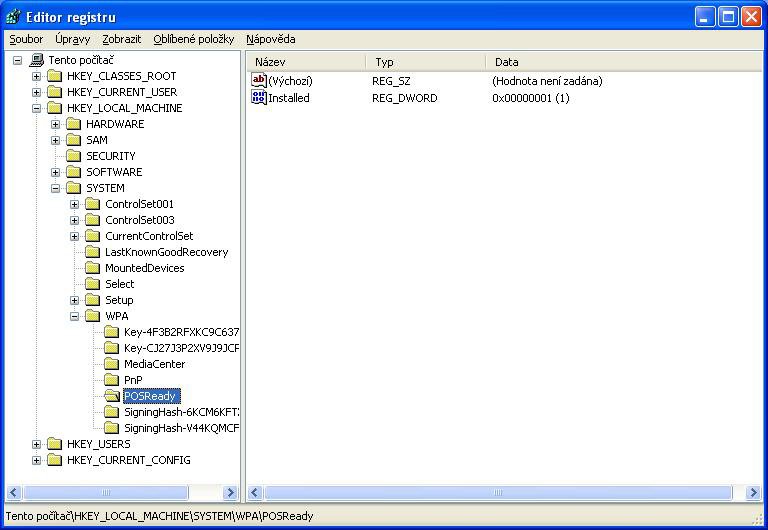Open the Oblíbené položky menu
This screenshot has height=530, width=768.
[x=193, y=39]
